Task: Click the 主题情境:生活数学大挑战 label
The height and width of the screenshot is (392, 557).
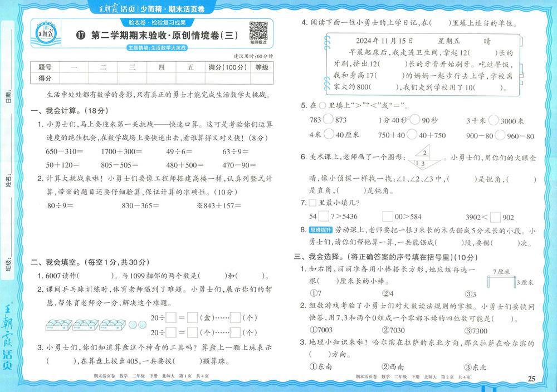Action: 157,47
